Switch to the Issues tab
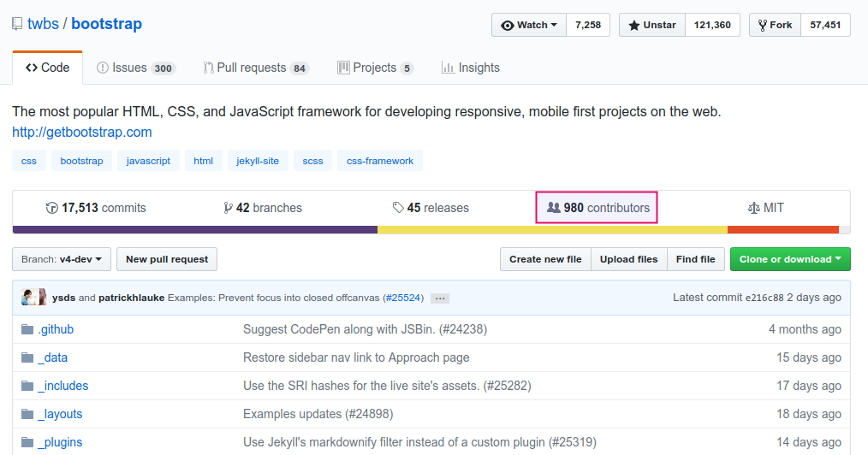The image size is (868, 455). (x=135, y=68)
